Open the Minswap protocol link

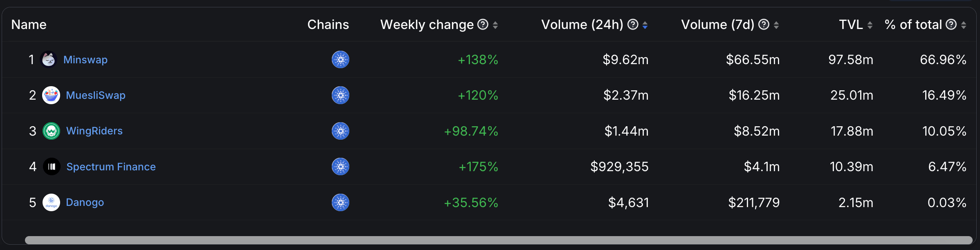pos(85,60)
